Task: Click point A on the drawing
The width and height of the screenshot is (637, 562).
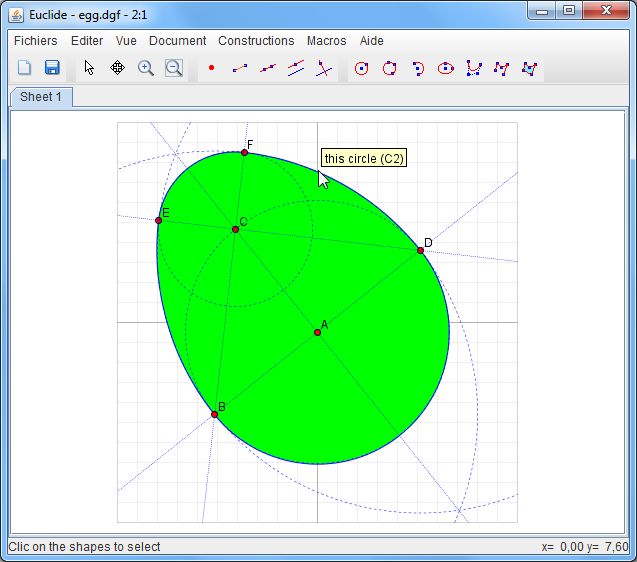Action: tap(318, 332)
